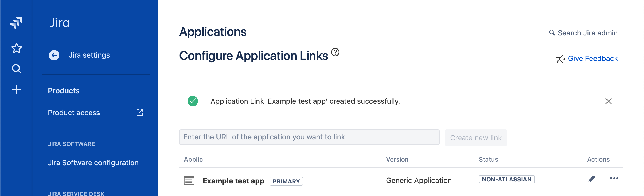Screen dimensions: 644x196
Task: Click the Jira logo in the sidebar
Action: click(x=16, y=22)
